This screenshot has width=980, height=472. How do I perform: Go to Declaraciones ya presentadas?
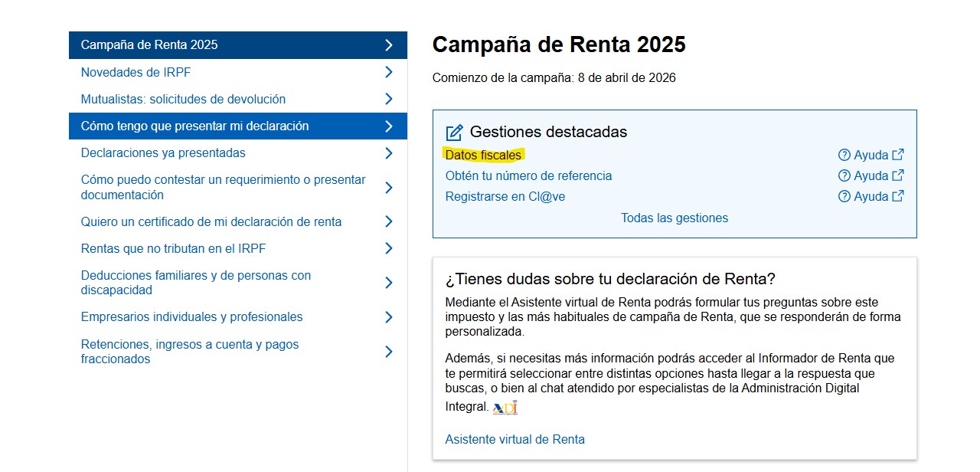(x=238, y=152)
